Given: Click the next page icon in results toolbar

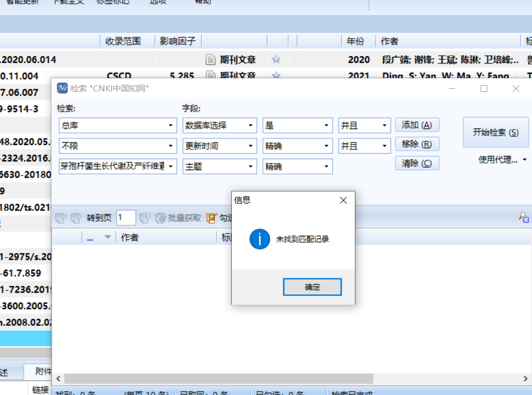Looking at the screenshot, I should [77, 218].
